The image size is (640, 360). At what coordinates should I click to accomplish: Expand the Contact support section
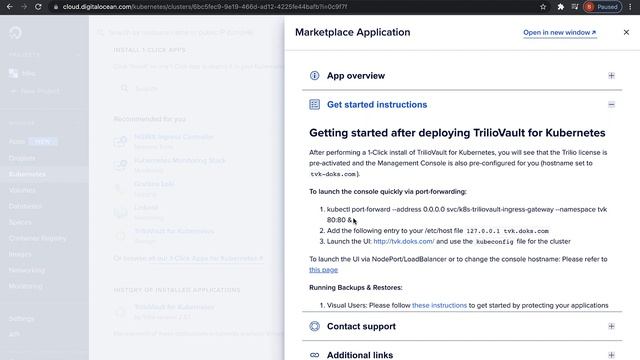tap(611, 326)
